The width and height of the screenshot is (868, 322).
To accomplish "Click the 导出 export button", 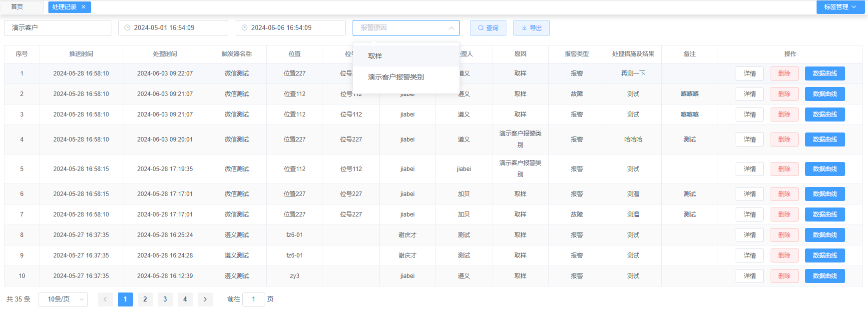I will [x=531, y=28].
